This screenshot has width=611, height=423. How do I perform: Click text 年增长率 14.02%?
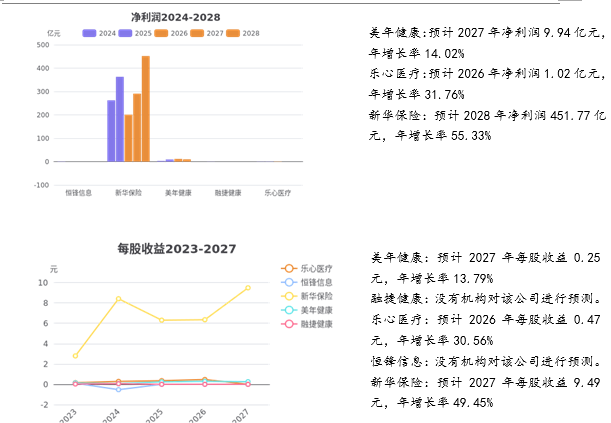[x=417, y=53]
